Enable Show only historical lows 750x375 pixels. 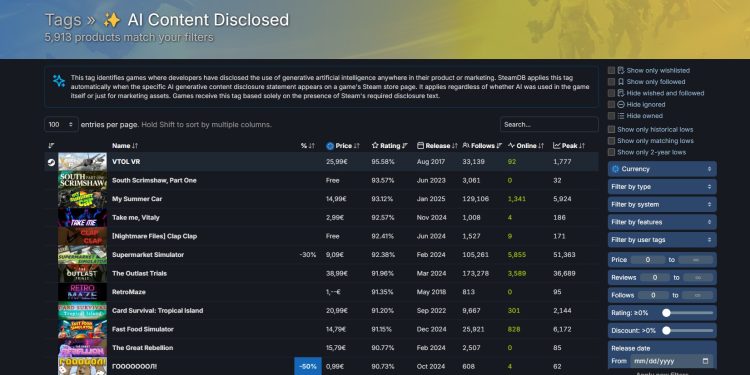pyautogui.click(x=611, y=129)
